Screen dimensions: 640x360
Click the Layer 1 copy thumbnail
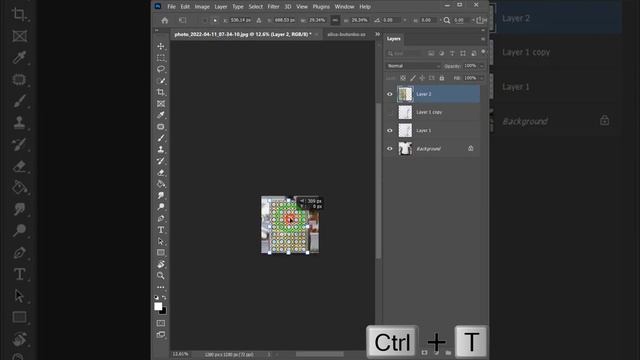[x=405, y=112]
